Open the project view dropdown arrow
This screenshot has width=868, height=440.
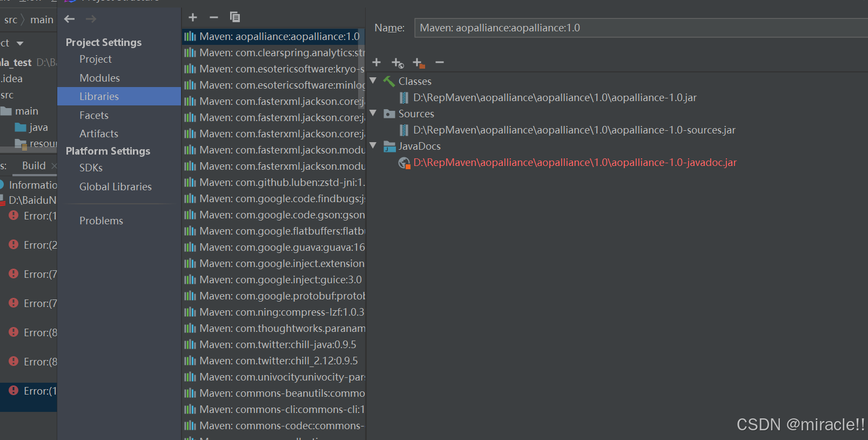pyautogui.click(x=20, y=43)
